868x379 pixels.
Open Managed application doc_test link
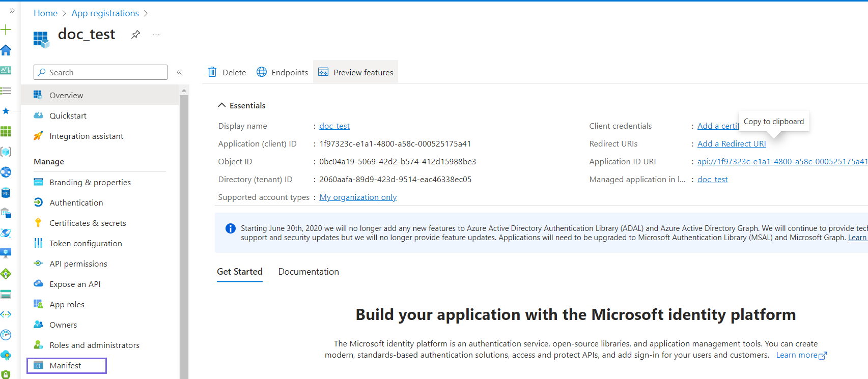tap(712, 179)
